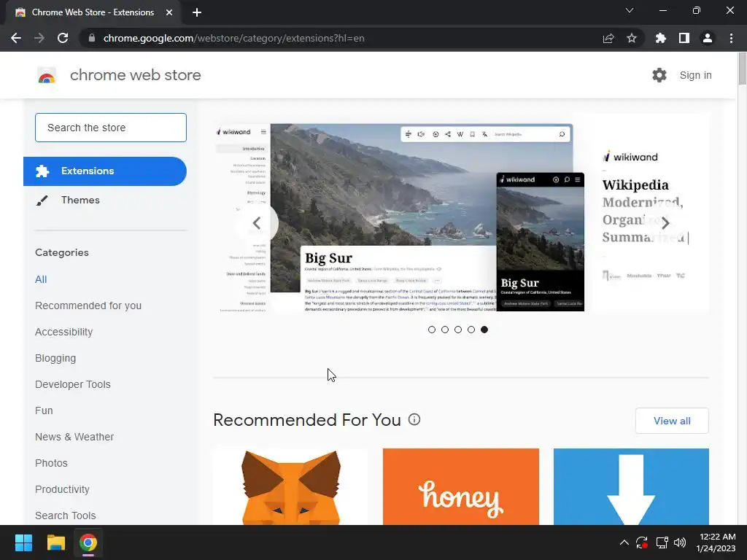Click the View all button
Screen dimensions: 747x560
click(x=672, y=421)
